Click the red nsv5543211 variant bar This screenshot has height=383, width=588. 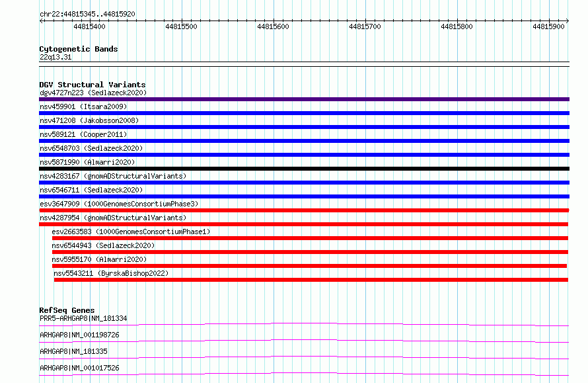(311, 280)
